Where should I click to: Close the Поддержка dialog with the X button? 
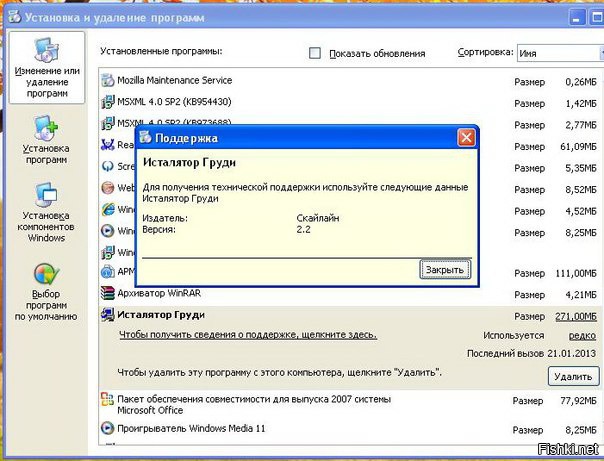(x=464, y=138)
